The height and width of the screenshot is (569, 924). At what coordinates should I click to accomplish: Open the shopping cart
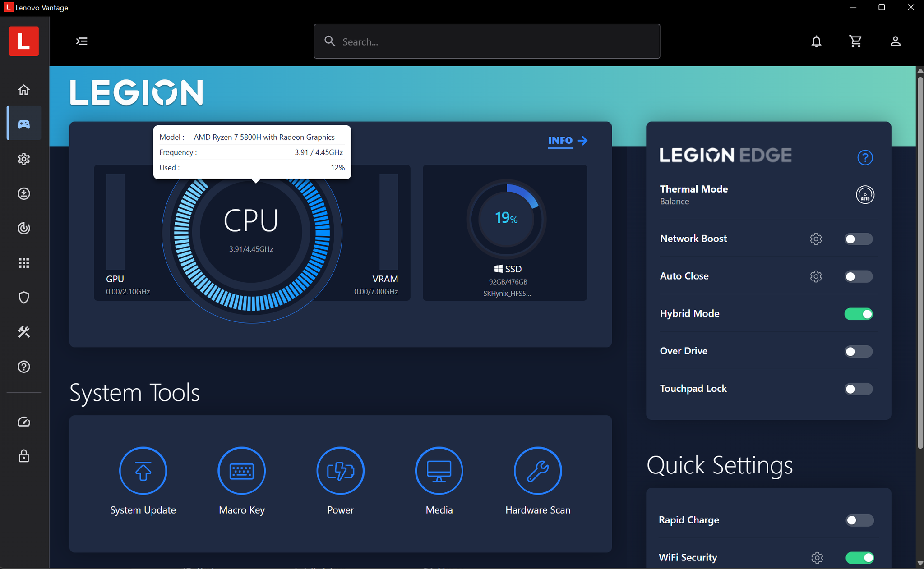click(x=855, y=41)
